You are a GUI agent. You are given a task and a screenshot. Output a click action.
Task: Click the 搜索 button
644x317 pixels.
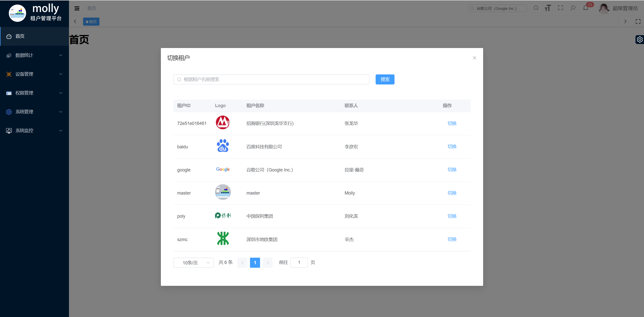pos(385,79)
